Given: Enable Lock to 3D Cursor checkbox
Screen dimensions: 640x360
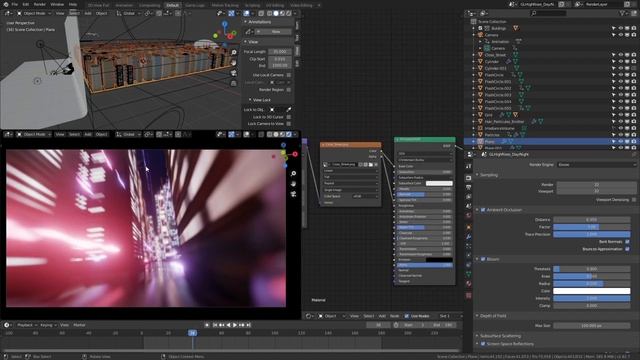Looking at the screenshot, I should pyautogui.click(x=289, y=117).
